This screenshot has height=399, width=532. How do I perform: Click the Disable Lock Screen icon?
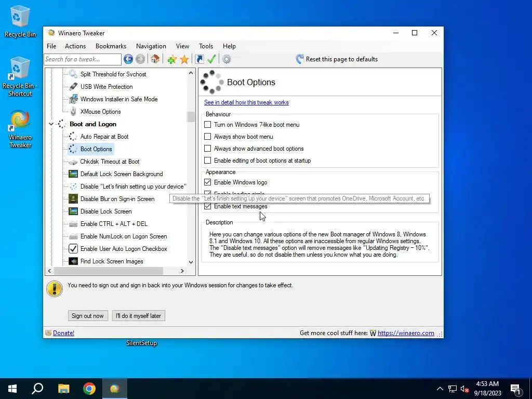pyautogui.click(x=73, y=211)
